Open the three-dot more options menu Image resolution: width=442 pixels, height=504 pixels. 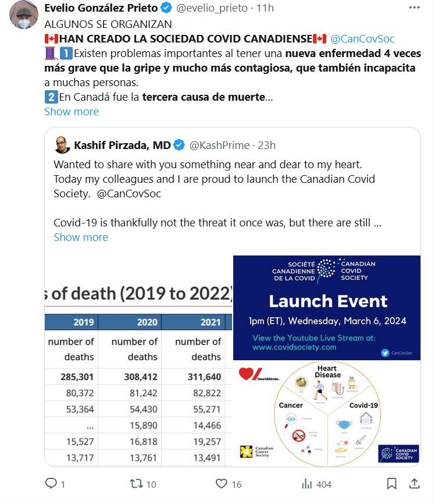coord(414,8)
